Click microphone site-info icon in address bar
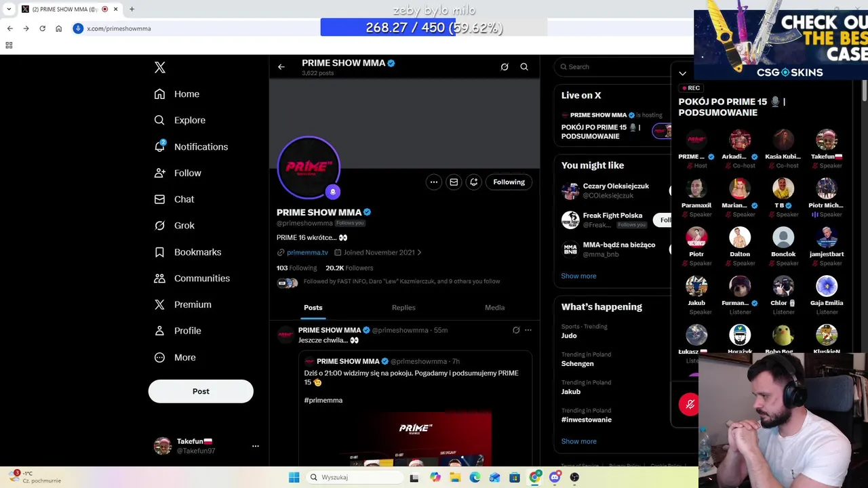The width and height of the screenshot is (868, 488). (78, 28)
